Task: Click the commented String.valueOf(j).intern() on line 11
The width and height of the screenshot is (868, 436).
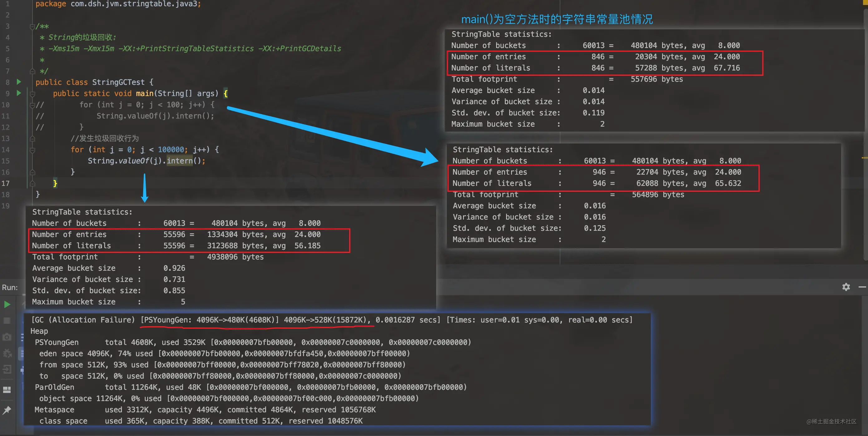Action: pyautogui.click(x=155, y=116)
